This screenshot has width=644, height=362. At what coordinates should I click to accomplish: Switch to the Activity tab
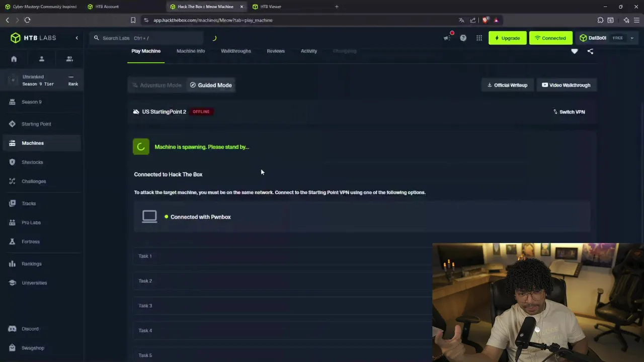(x=309, y=51)
